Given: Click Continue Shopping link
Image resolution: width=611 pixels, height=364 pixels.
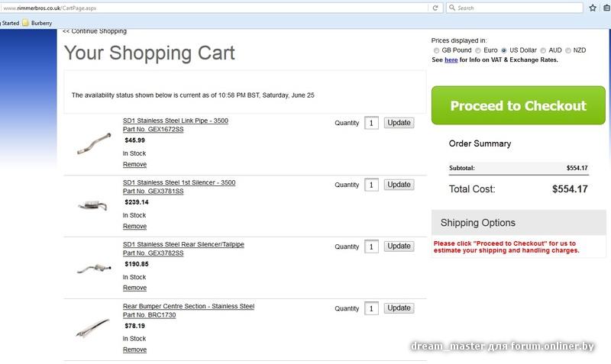Looking at the screenshot, I should 95,31.
